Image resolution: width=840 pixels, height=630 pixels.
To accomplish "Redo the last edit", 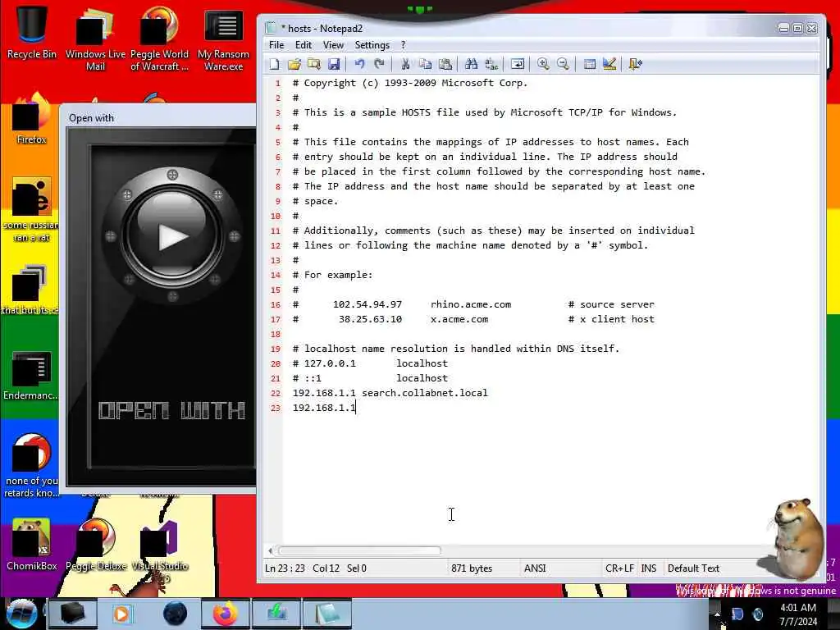I will coord(379,64).
